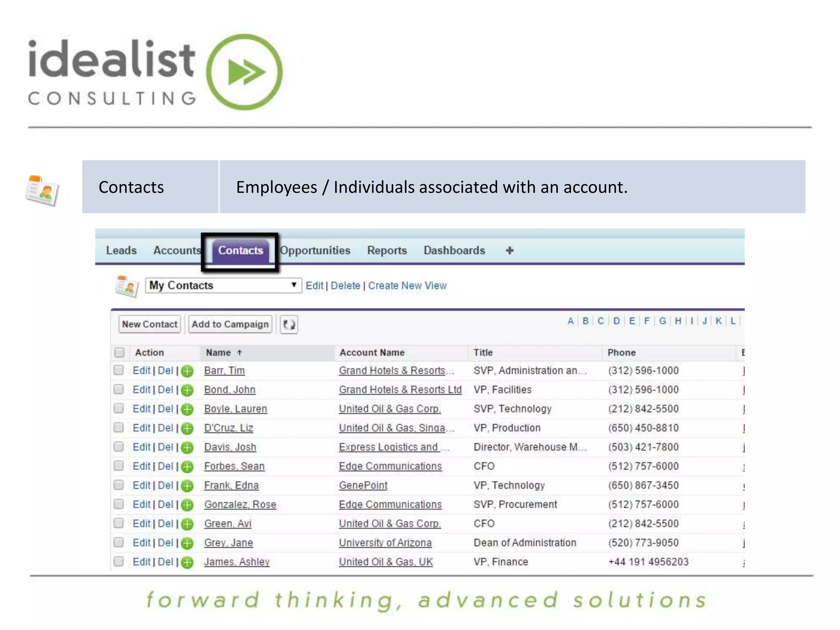840x630 pixels.
Task: Click Edit for Davis, Josh row
Action: pyautogui.click(x=142, y=447)
